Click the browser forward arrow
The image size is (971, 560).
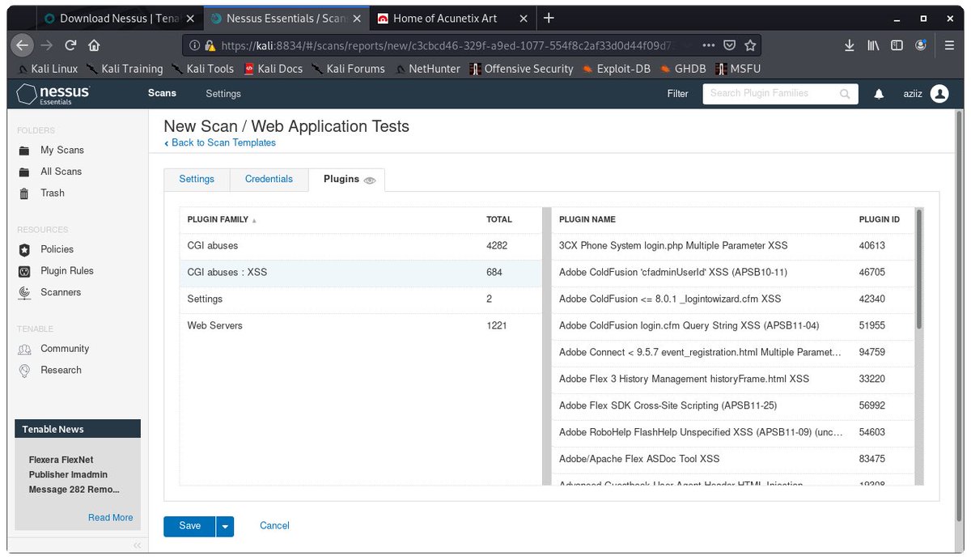[x=47, y=45]
